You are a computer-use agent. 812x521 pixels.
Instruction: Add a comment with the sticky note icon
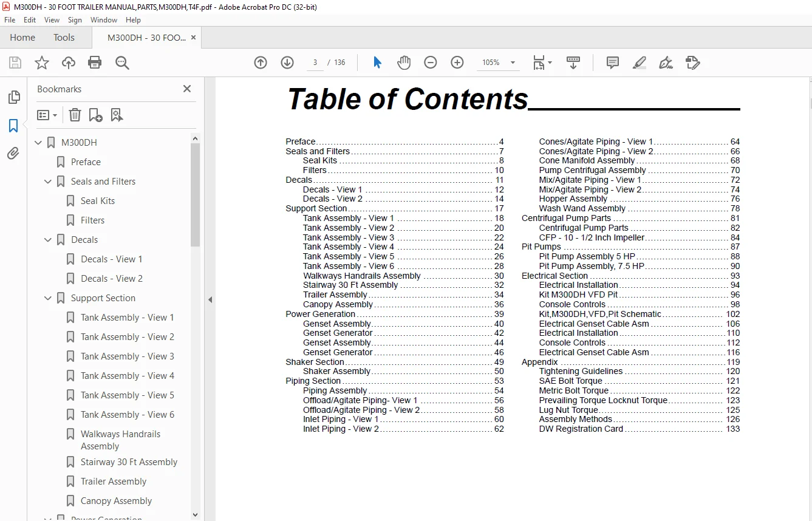pos(613,63)
